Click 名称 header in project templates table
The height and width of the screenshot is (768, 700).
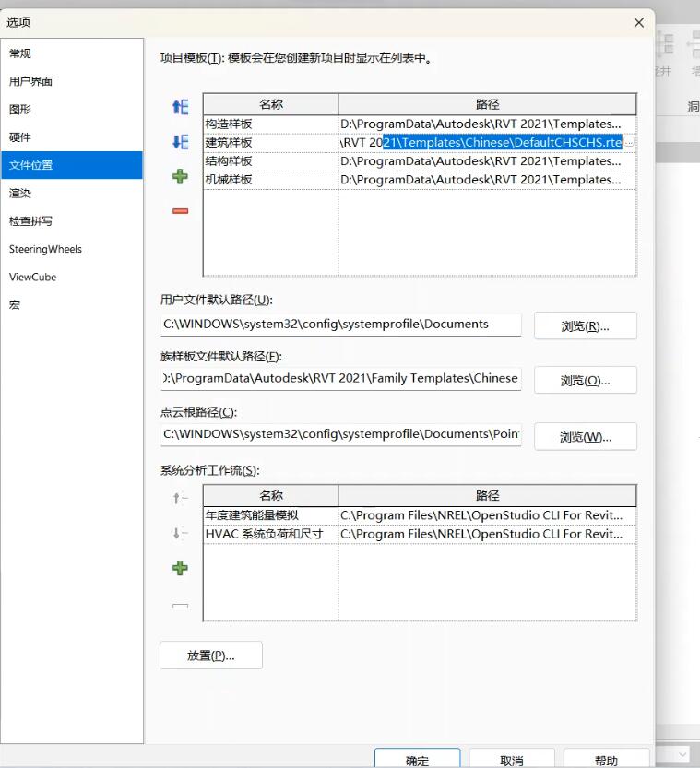tap(271, 104)
